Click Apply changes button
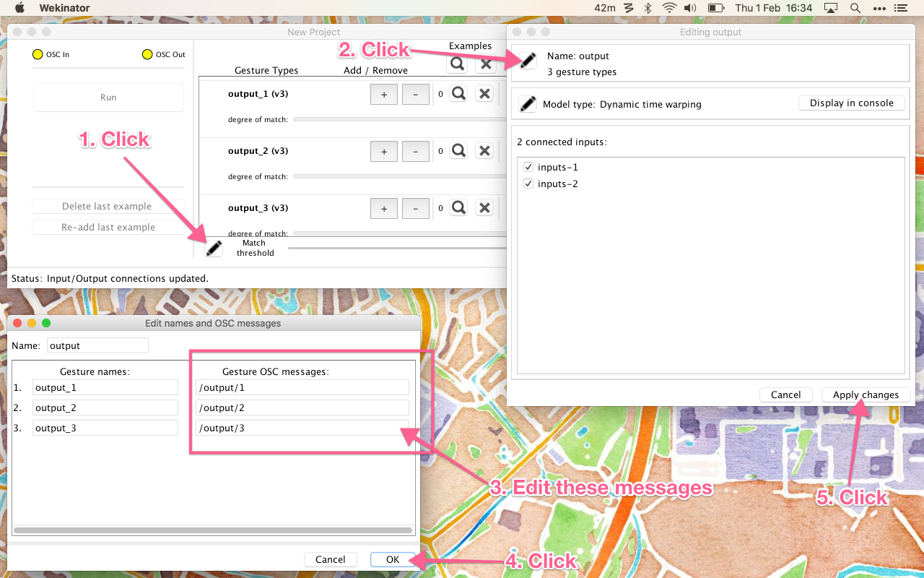This screenshot has width=924, height=578. 866,395
